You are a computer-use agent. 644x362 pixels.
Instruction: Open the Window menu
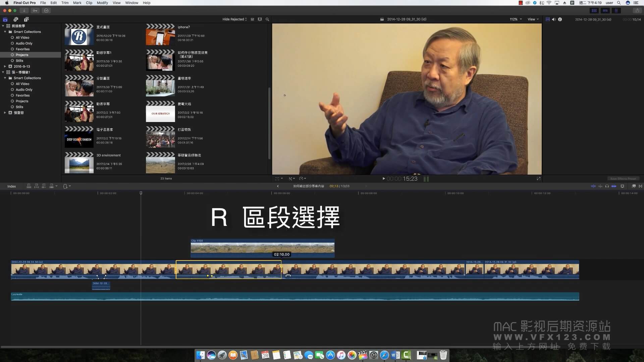[131, 3]
